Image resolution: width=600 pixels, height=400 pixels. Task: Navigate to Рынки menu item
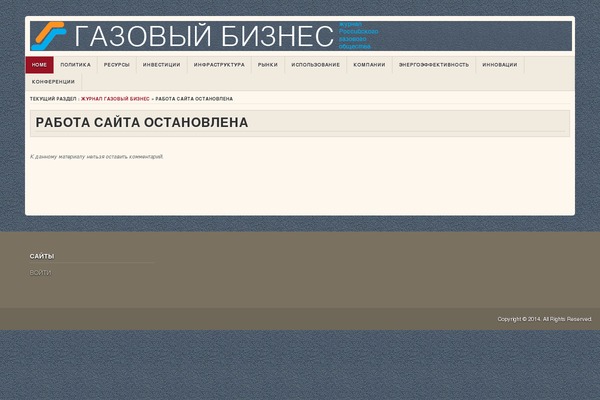pyautogui.click(x=268, y=65)
